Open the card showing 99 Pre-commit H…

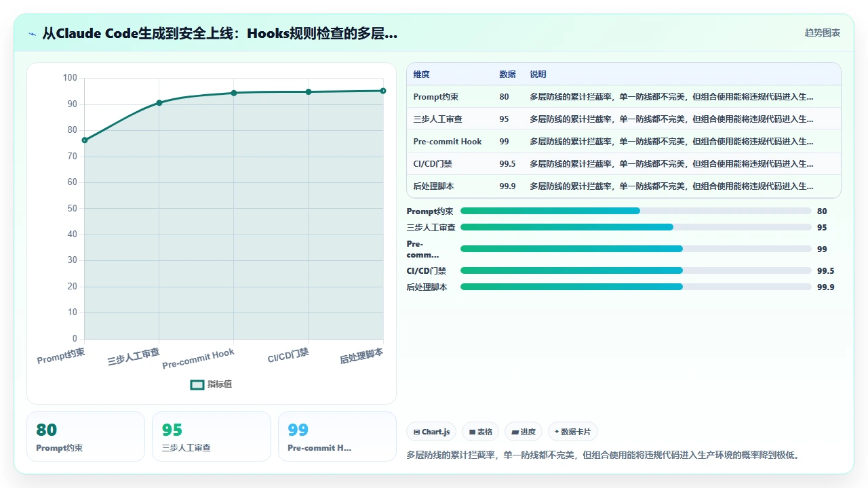[337, 436]
